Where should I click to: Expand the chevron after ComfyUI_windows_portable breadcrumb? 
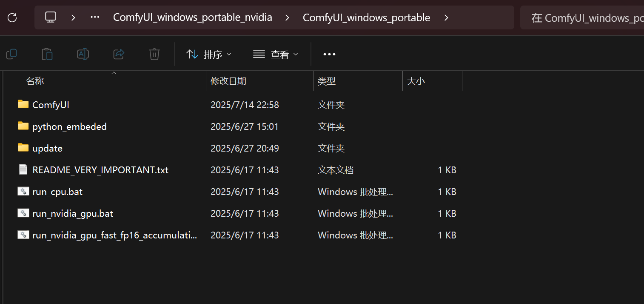(446, 17)
